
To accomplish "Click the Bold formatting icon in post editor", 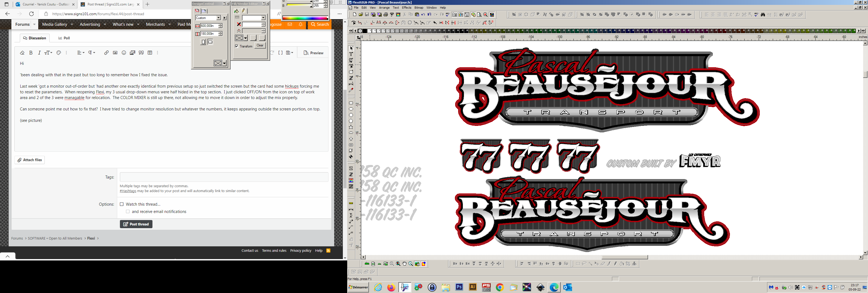I will coord(31,53).
